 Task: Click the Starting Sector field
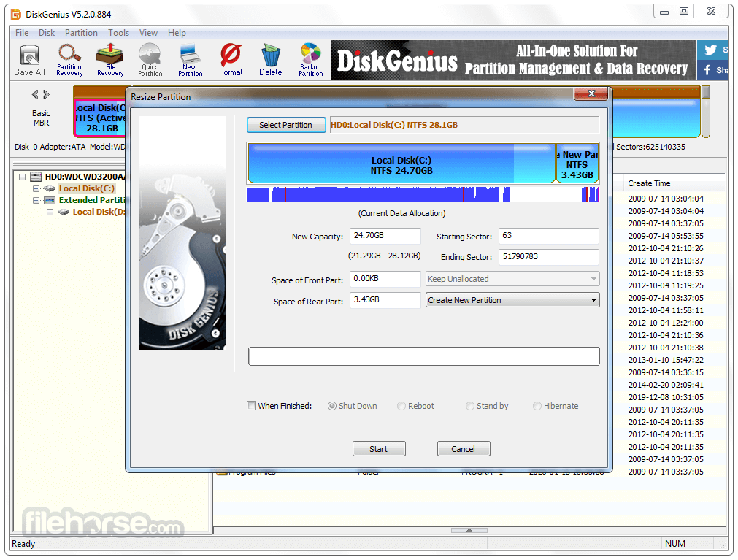click(548, 235)
